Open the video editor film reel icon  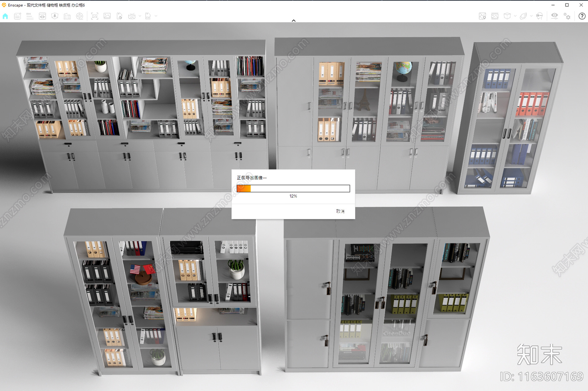[x=80, y=16]
